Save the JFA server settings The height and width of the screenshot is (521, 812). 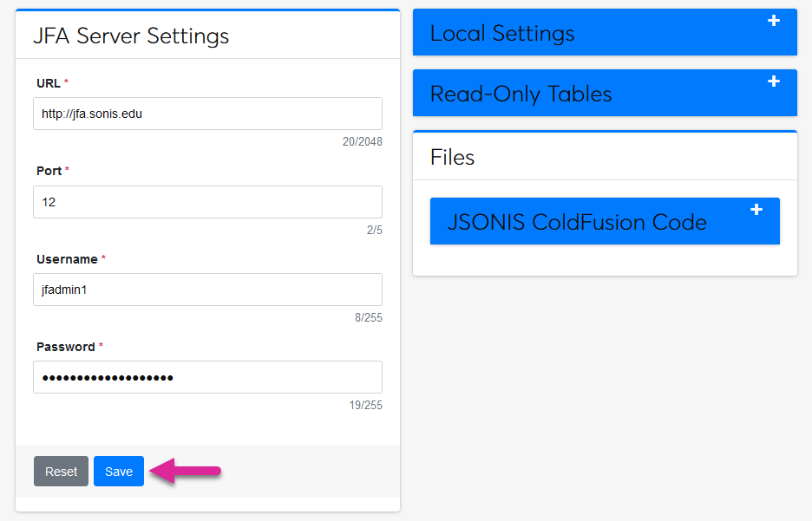119,472
